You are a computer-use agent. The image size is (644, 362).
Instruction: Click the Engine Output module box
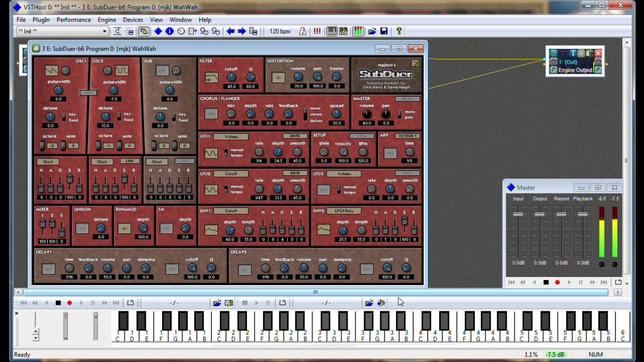point(576,62)
